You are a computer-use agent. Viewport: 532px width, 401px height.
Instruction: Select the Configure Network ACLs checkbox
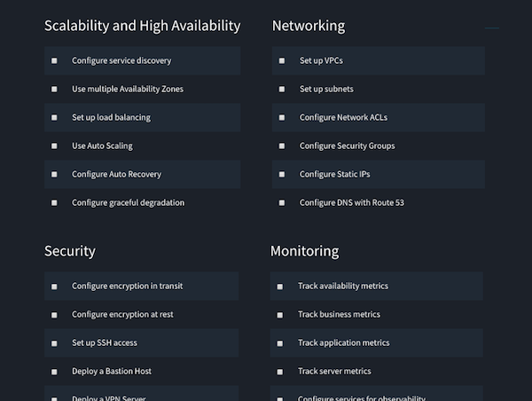point(282,118)
